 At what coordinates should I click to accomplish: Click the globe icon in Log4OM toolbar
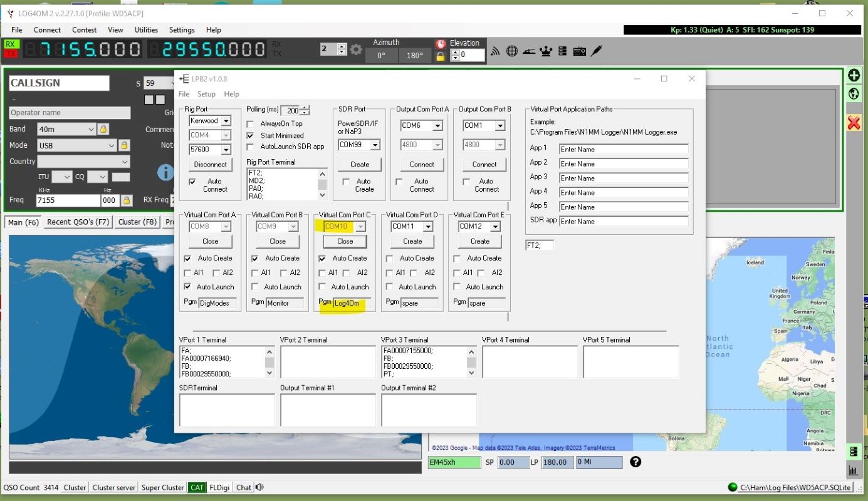tap(512, 51)
